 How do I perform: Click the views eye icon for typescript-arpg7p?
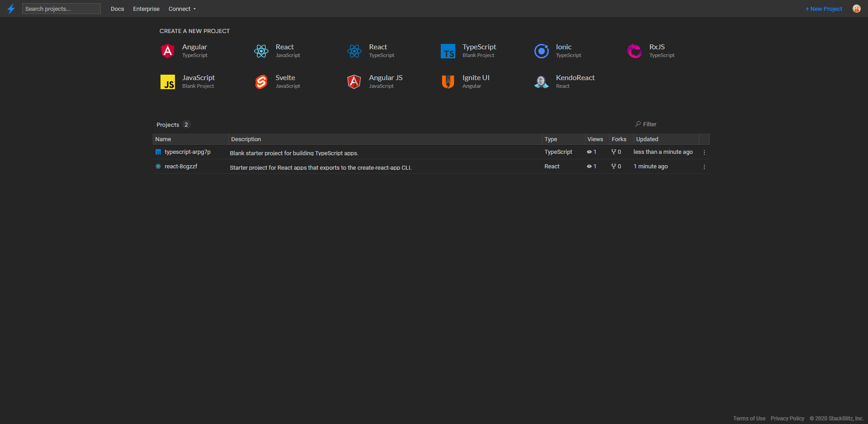click(589, 152)
